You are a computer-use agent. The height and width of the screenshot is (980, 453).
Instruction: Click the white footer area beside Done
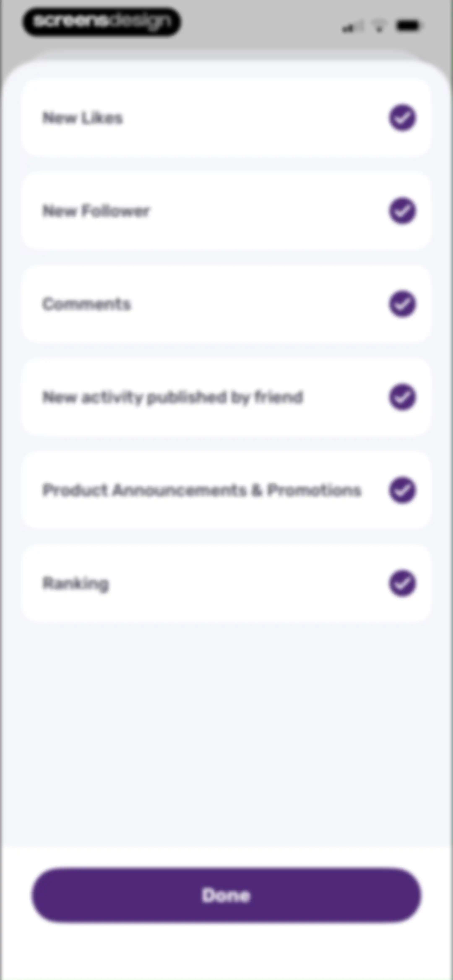click(226, 951)
